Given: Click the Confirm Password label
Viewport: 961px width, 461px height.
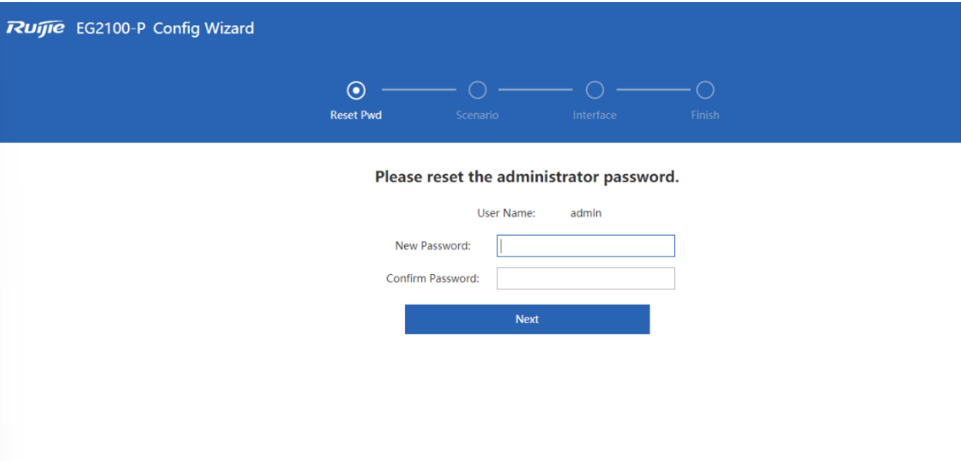Looking at the screenshot, I should coord(433,278).
